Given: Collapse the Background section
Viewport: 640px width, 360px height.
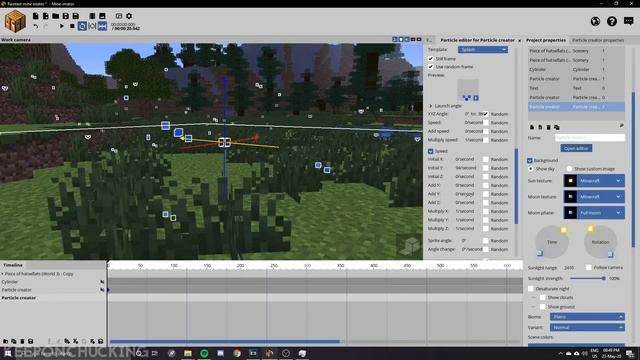Looking at the screenshot, I should click(530, 160).
